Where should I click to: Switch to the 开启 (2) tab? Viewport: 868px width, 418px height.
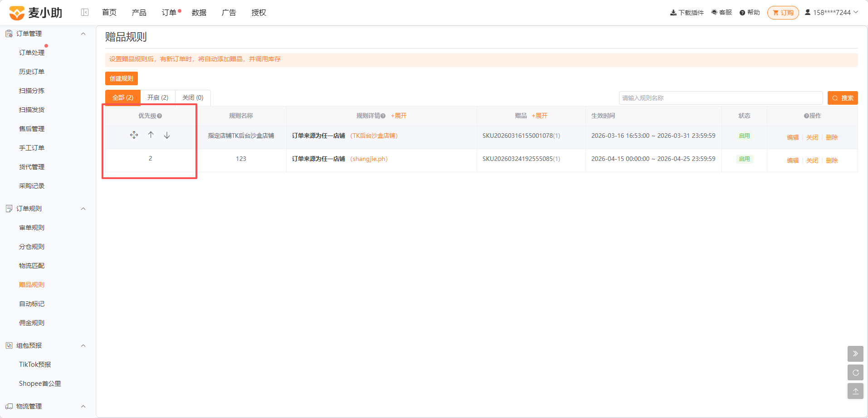[x=158, y=97]
